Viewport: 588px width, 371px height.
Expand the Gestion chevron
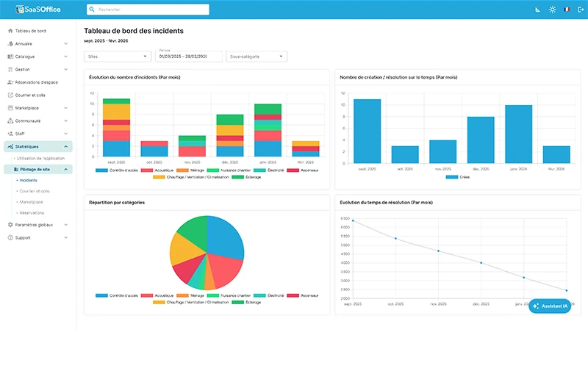click(66, 69)
